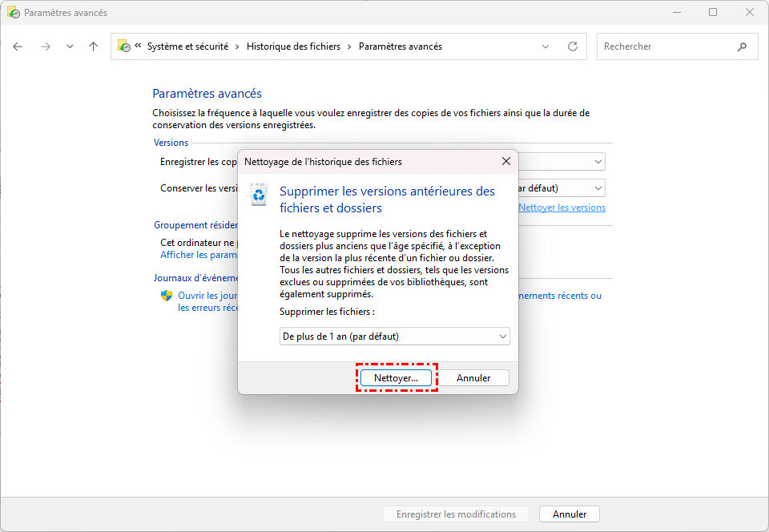Click the search magnifier icon
This screenshot has height=532, width=769.
tap(742, 46)
